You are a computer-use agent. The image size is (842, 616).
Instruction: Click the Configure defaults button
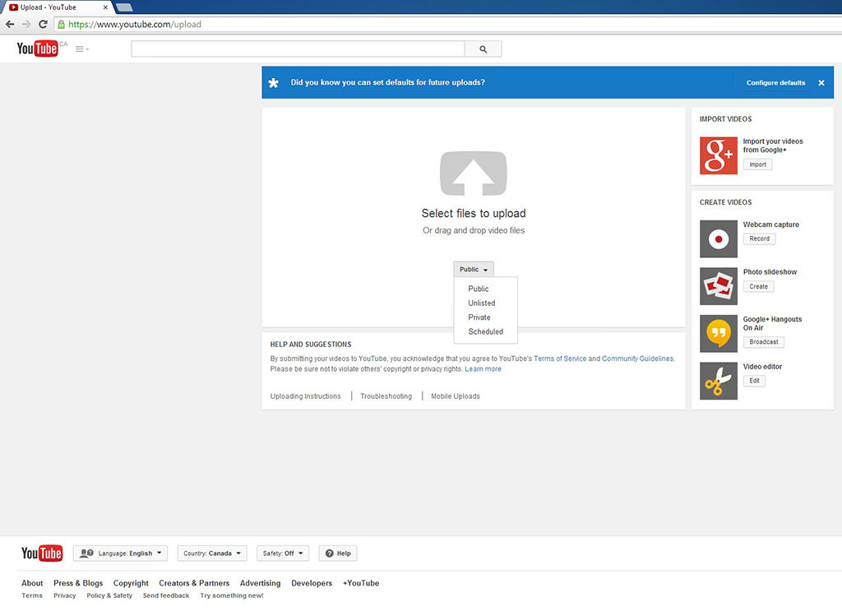pyautogui.click(x=775, y=83)
